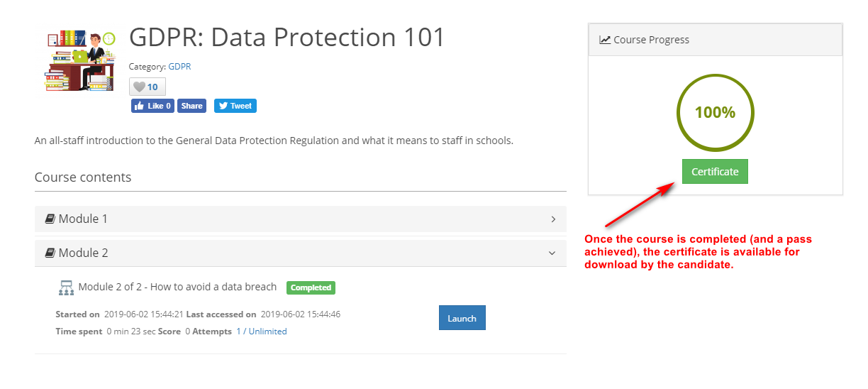The width and height of the screenshot is (868, 389).
Task: Click the green Completed status badge
Action: coord(311,287)
